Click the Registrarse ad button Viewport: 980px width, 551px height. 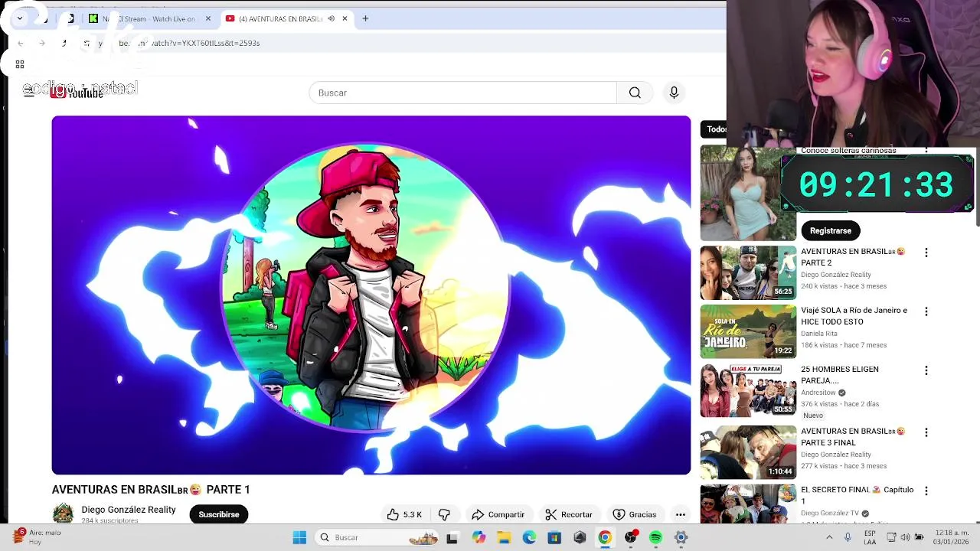click(x=831, y=230)
